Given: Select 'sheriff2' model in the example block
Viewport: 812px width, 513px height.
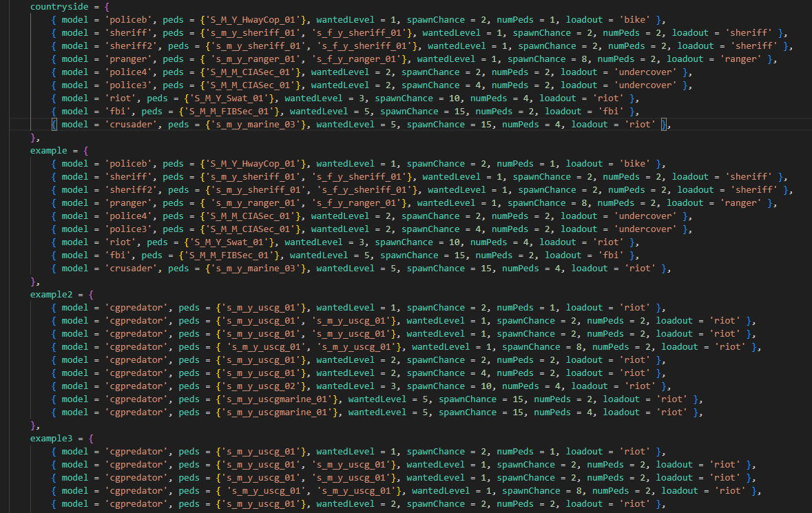Looking at the screenshot, I should tap(132, 190).
